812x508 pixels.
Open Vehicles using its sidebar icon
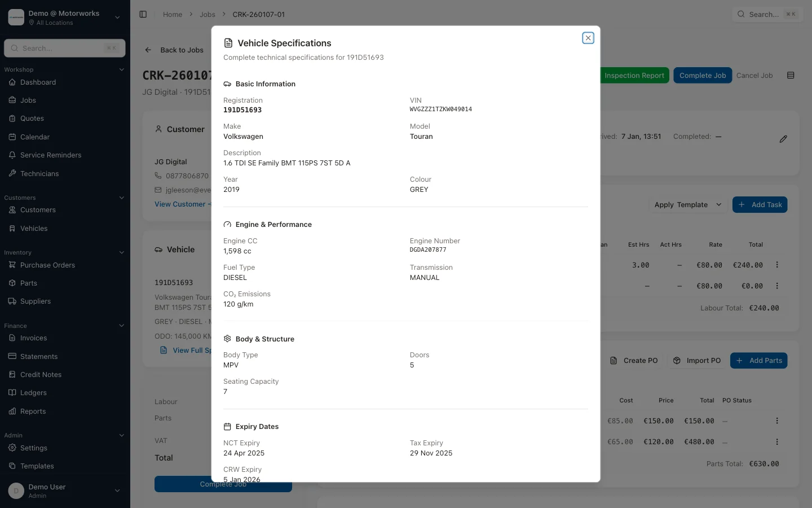tap(12, 229)
